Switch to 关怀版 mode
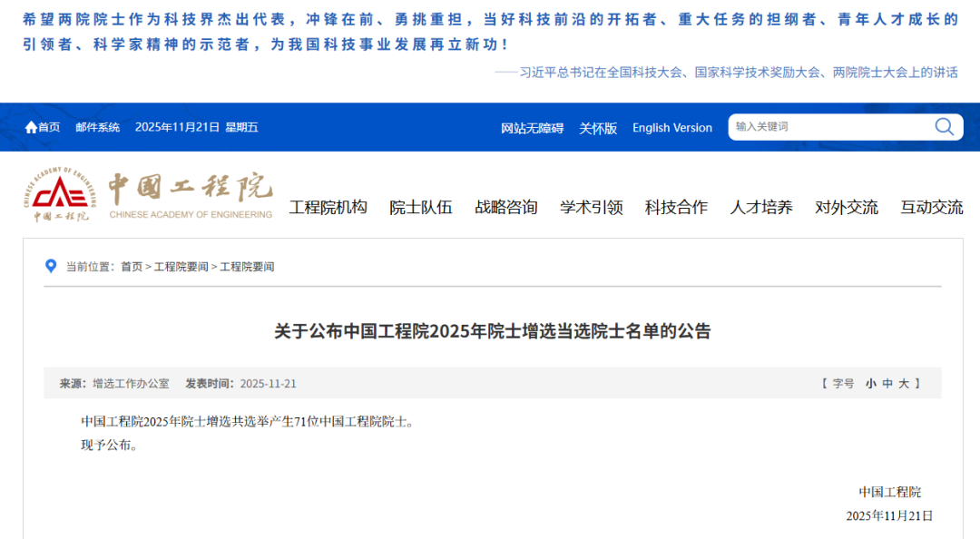Screen dimensions: 980x539 [598, 128]
